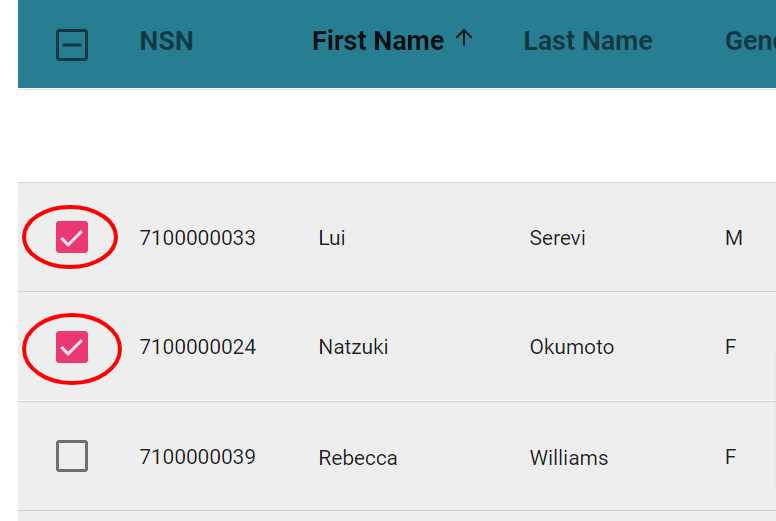The width and height of the screenshot is (776, 521).
Task: Sort by First Name column header
Action: (x=378, y=41)
